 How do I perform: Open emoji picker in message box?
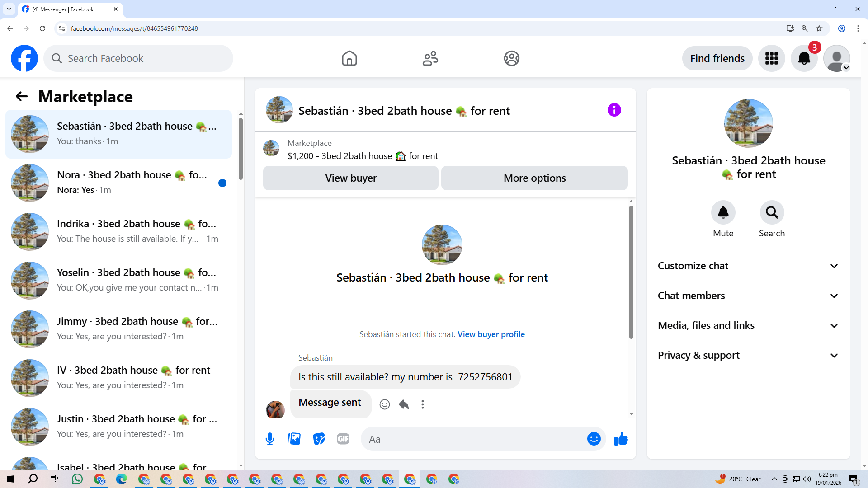coord(594,439)
